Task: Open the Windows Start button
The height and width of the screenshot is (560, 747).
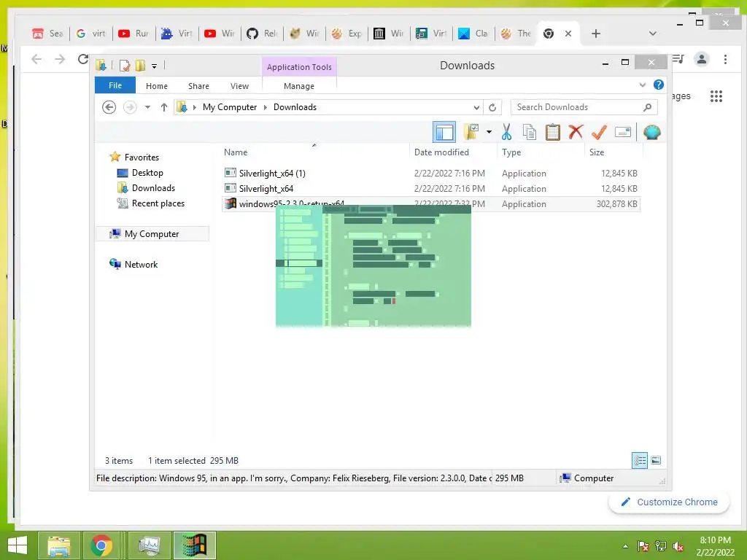Action: coord(18,545)
